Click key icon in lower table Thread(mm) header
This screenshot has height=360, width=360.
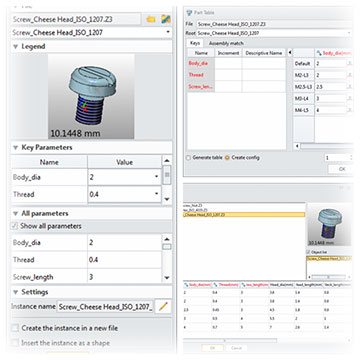[215, 285]
